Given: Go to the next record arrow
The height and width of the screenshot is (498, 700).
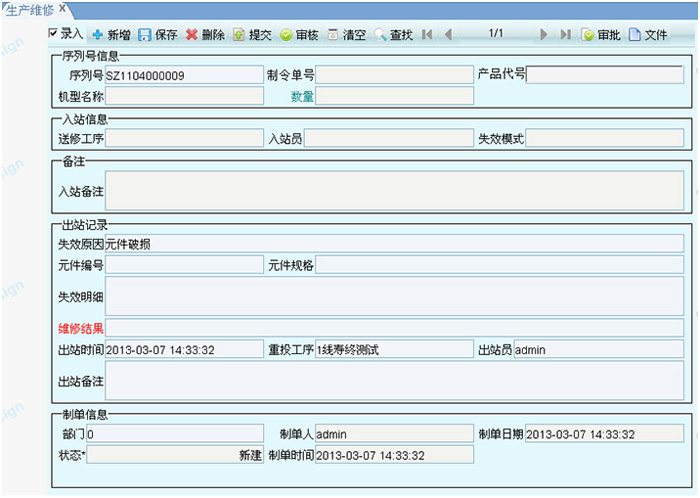Looking at the screenshot, I should click(x=544, y=35).
